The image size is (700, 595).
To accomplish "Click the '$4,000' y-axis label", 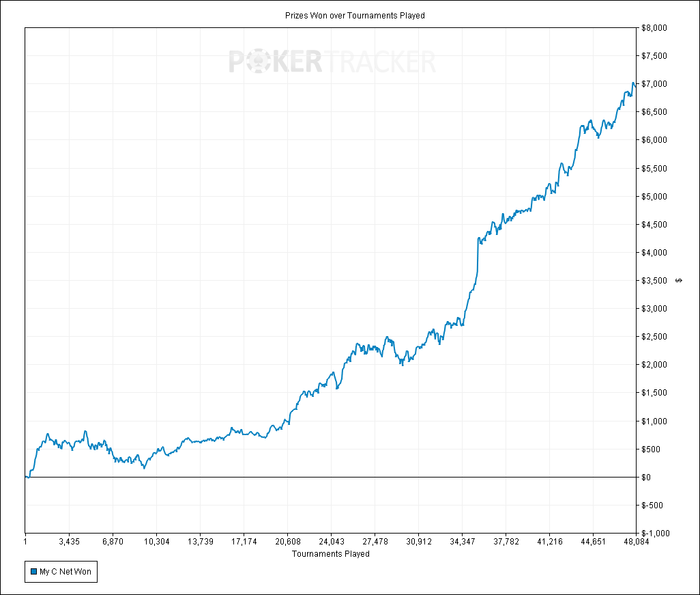I will pos(654,253).
